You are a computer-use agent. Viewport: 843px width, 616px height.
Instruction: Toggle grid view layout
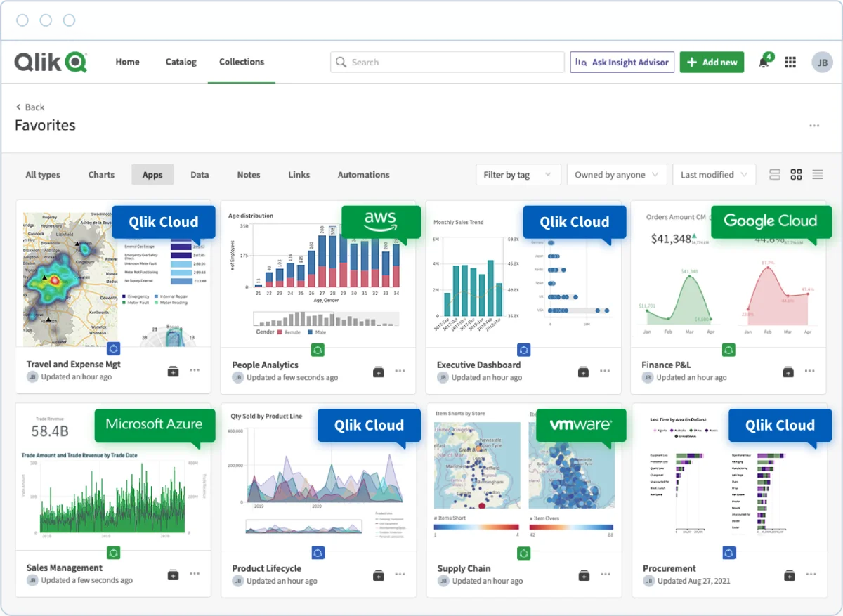(796, 174)
